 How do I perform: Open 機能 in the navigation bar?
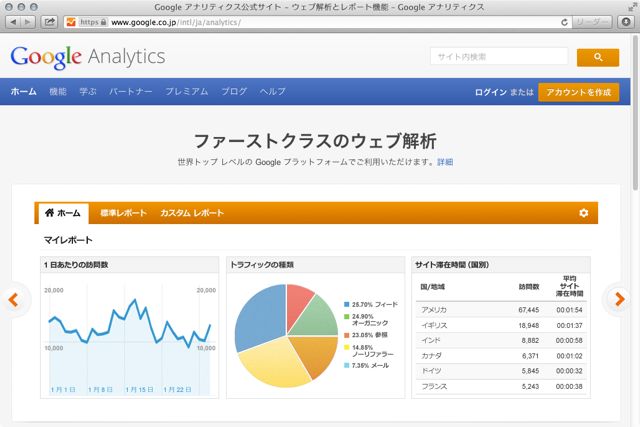[58, 91]
